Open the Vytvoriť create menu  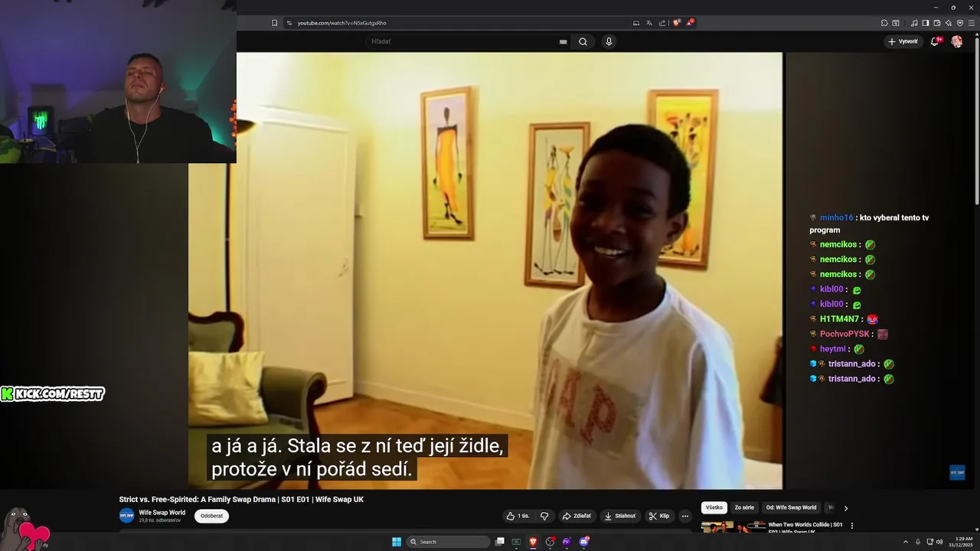click(x=903, y=41)
